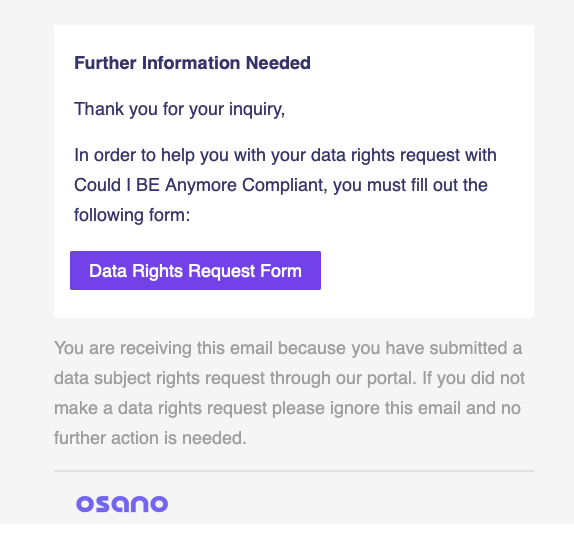Click the word 'Needed' in the heading
The width and height of the screenshot is (574, 540).
[x=278, y=63]
